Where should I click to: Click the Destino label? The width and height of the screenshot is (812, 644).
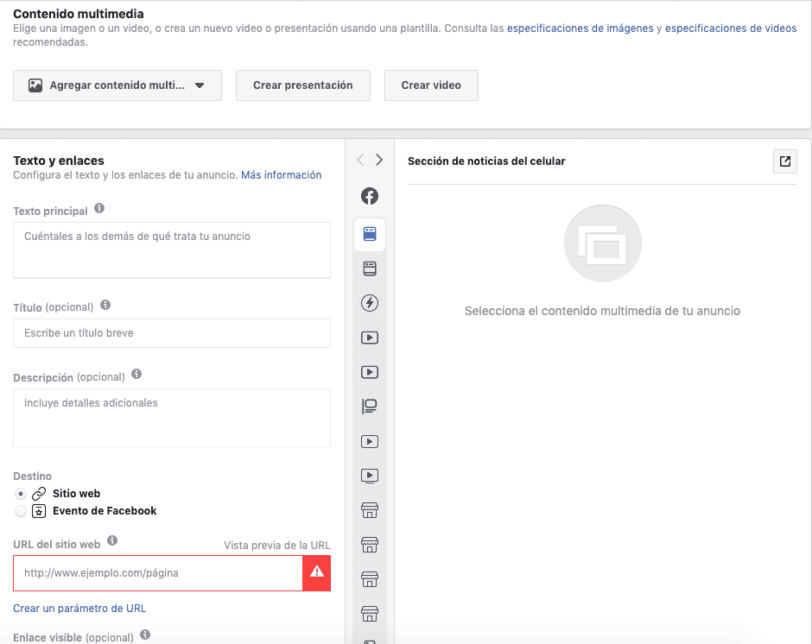click(32, 477)
